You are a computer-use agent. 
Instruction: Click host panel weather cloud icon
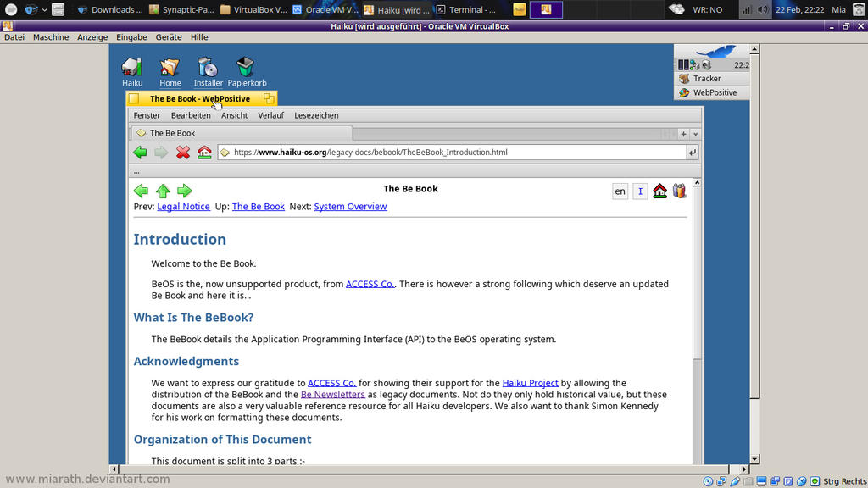tap(676, 9)
